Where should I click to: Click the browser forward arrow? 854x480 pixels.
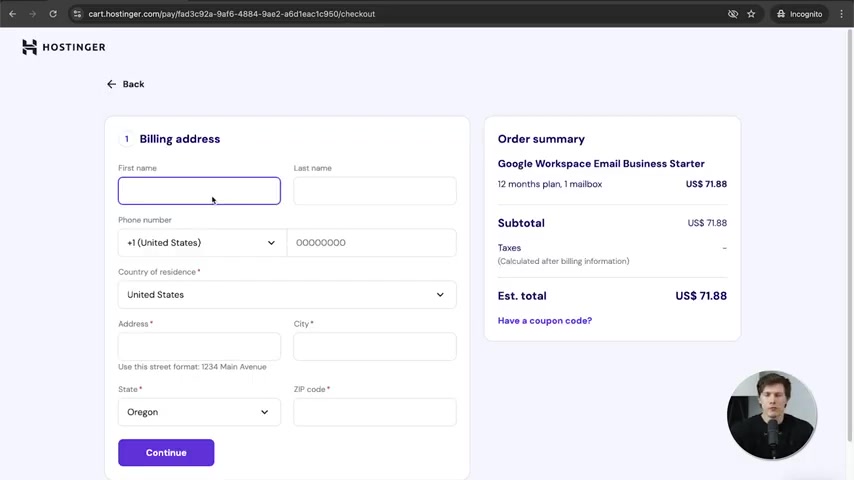point(33,14)
